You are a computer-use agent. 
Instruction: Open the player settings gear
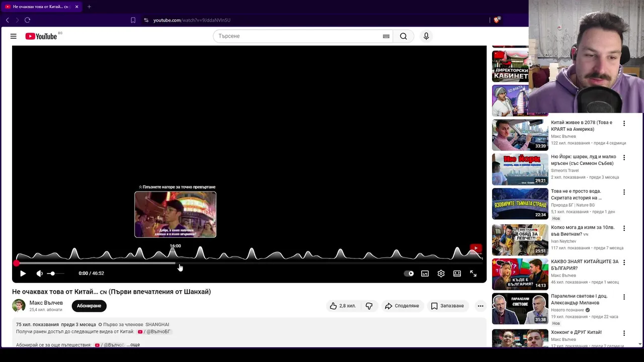click(x=441, y=274)
